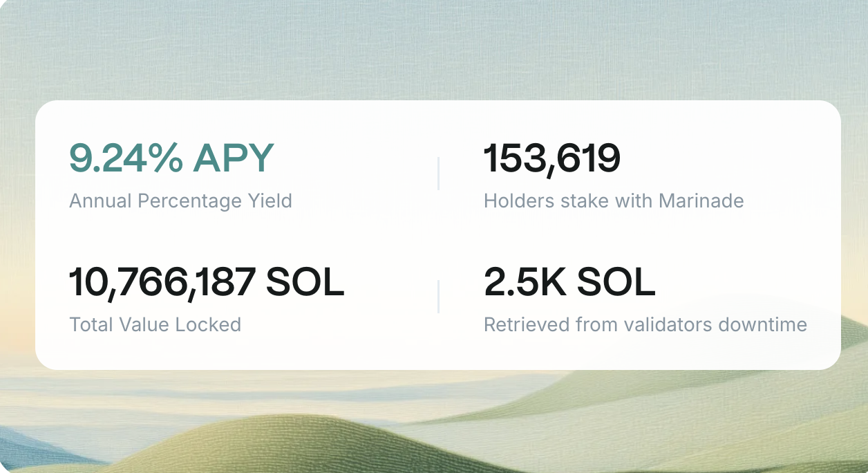Click the 153,619 holders count
The height and width of the screenshot is (473, 868).
tap(551, 159)
